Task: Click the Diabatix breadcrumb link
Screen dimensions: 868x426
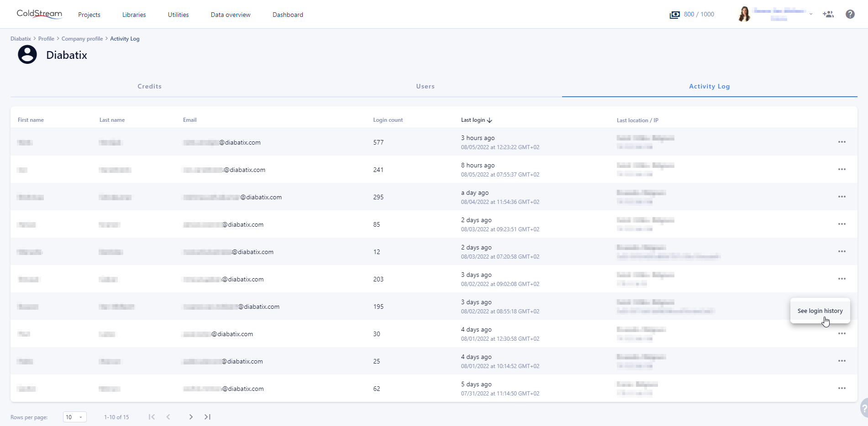Action: (21, 39)
